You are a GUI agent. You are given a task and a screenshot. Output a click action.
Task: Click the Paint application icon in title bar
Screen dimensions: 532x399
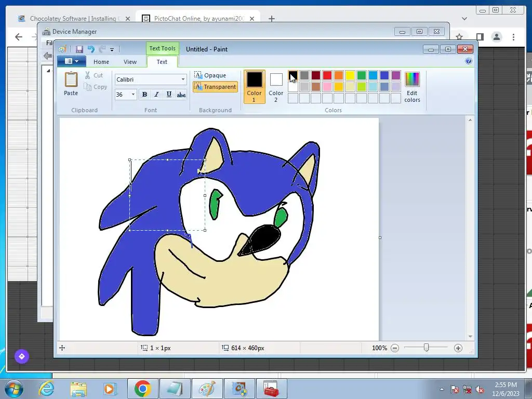[x=62, y=49]
